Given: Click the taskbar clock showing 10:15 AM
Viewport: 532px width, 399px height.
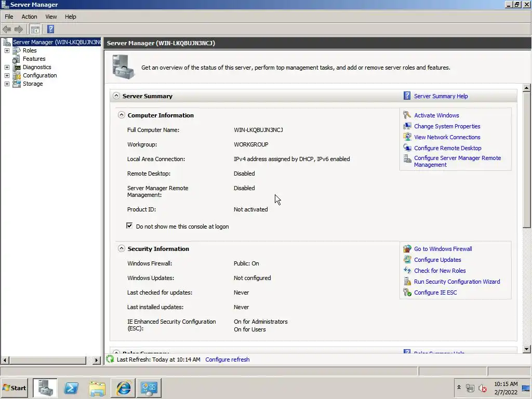Looking at the screenshot, I should (506, 388).
